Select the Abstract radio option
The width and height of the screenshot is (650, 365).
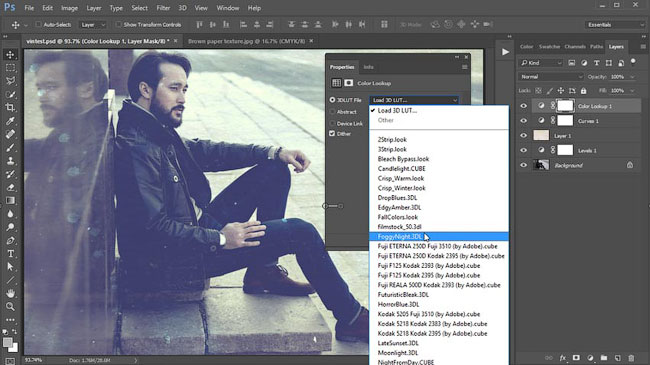point(332,112)
